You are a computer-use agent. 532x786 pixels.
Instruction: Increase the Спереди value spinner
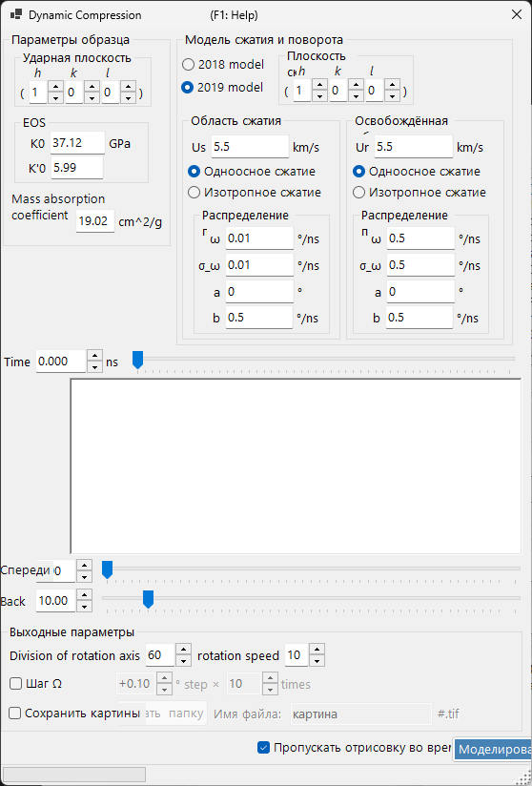[x=84, y=565]
